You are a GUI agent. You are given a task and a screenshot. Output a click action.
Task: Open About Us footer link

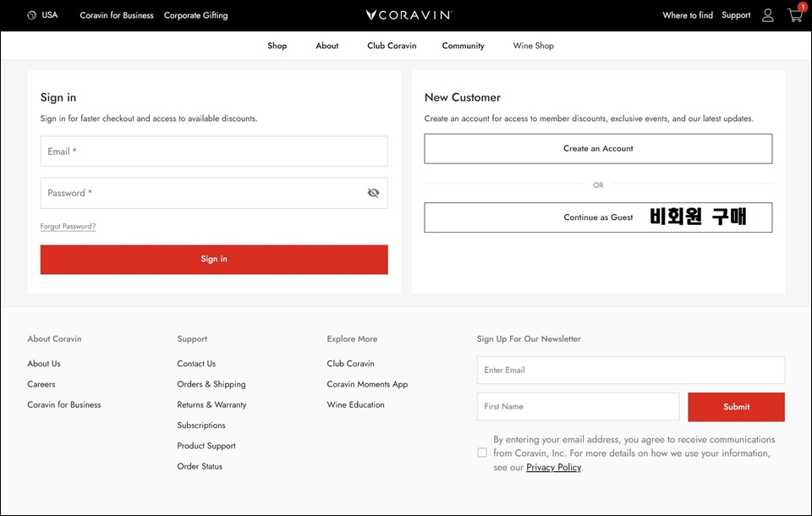click(x=44, y=364)
